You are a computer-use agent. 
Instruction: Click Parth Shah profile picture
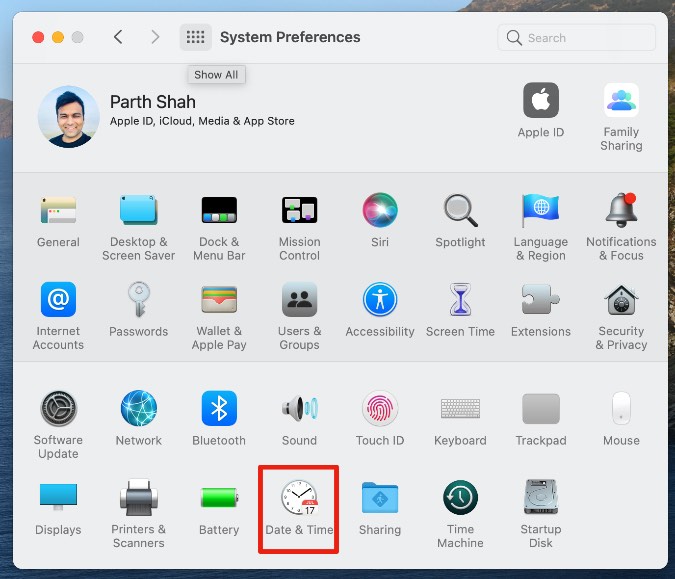(69, 117)
